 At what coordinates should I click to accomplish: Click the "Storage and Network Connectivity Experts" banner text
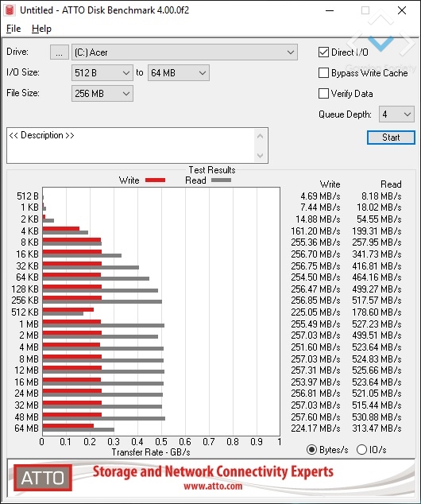click(x=213, y=471)
